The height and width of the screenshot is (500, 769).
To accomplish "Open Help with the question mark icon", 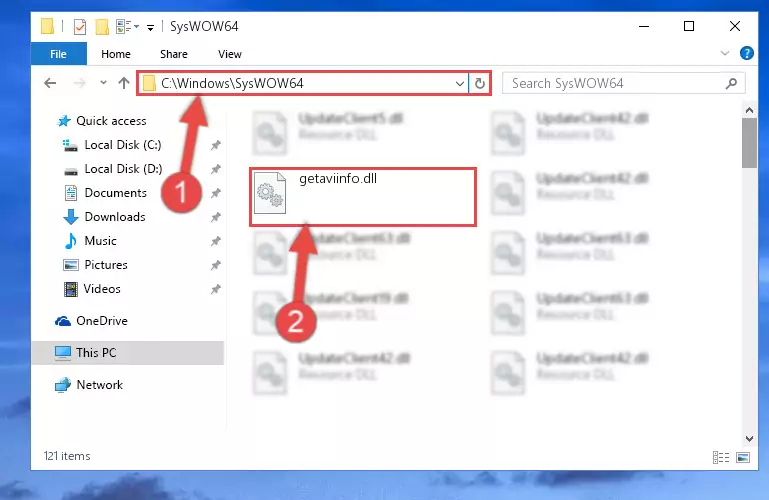I will point(746,53).
